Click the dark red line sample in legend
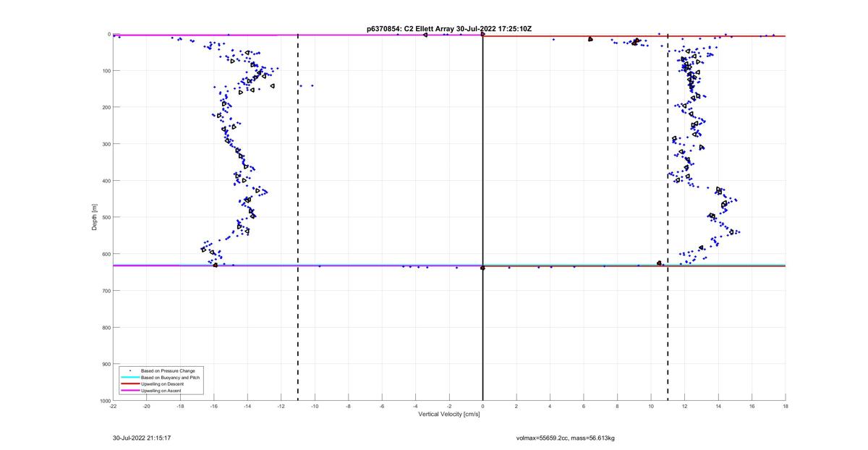 (x=129, y=384)
